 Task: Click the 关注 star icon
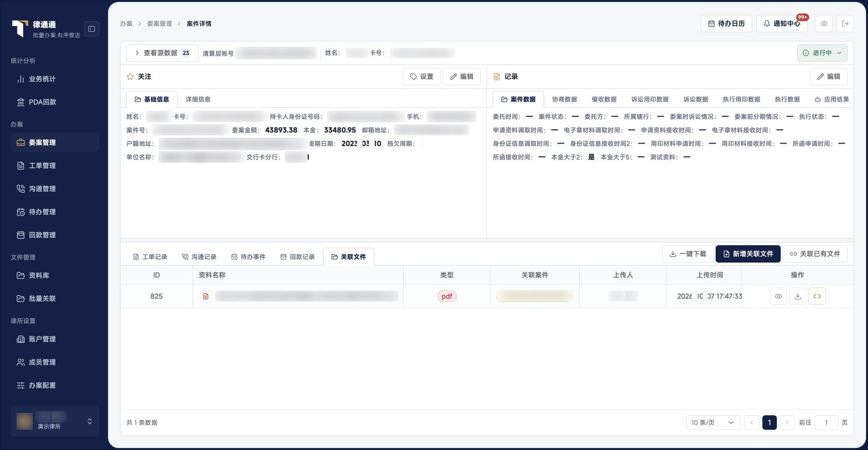pyautogui.click(x=130, y=77)
